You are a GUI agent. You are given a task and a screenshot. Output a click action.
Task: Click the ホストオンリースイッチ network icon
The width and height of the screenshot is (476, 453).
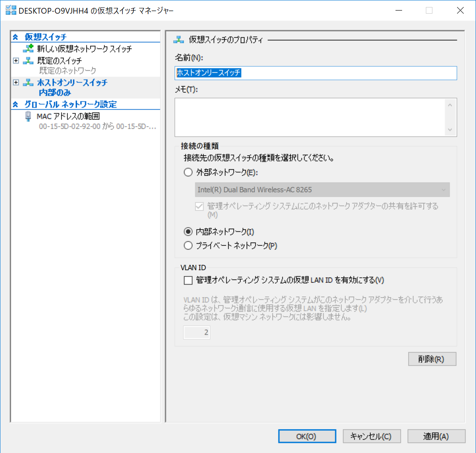(x=28, y=83)
